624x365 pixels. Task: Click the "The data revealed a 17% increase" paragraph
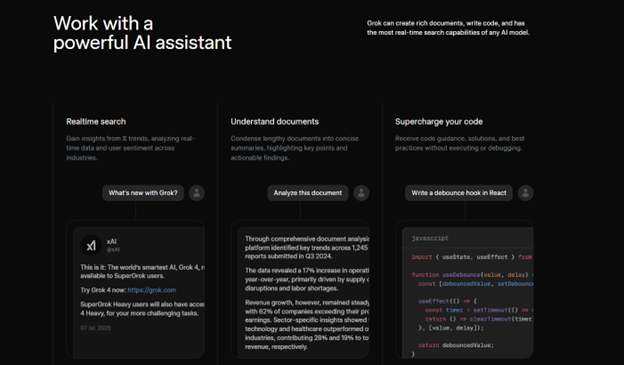coord(307,279)
